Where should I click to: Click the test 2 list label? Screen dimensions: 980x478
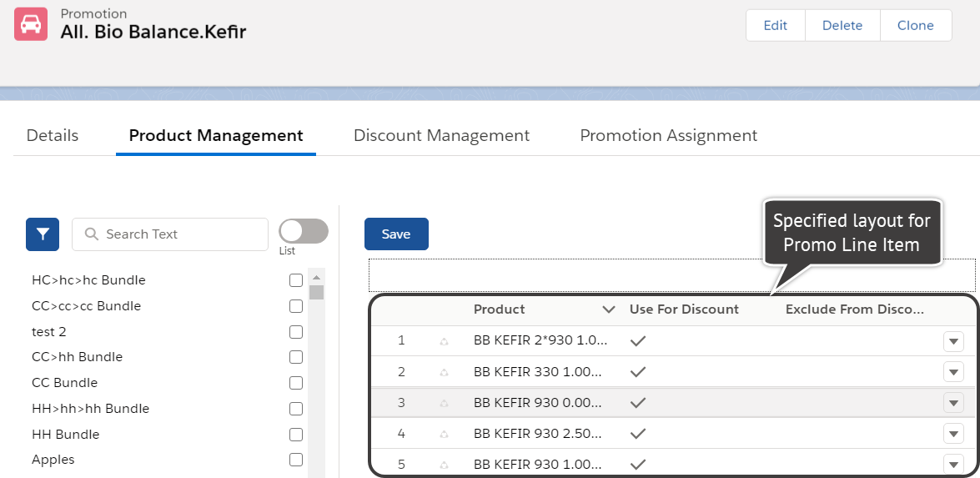(48, 332)
